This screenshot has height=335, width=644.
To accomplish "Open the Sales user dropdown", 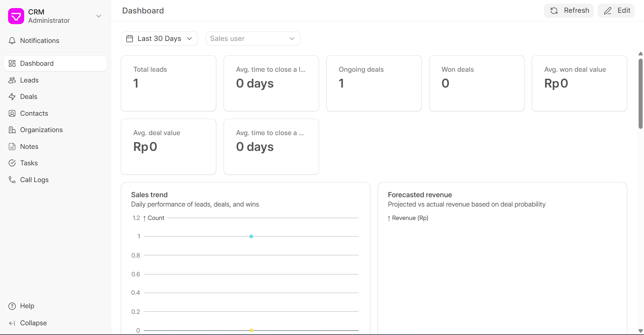I will point(253,39).
